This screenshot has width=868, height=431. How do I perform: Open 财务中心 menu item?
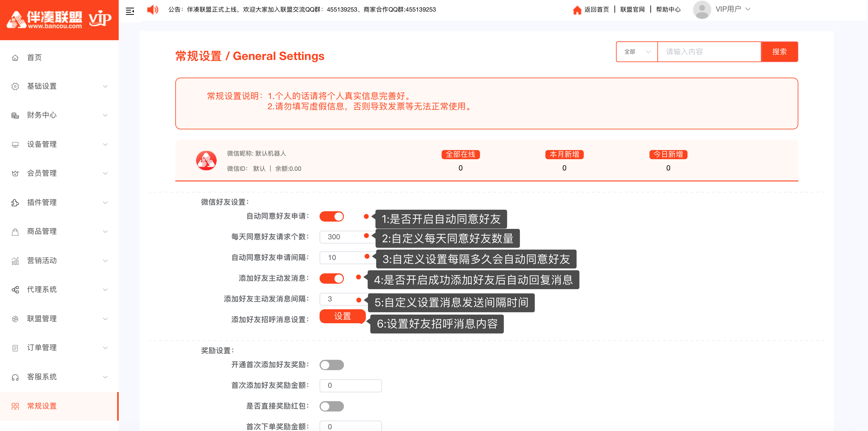pos(59,115)
